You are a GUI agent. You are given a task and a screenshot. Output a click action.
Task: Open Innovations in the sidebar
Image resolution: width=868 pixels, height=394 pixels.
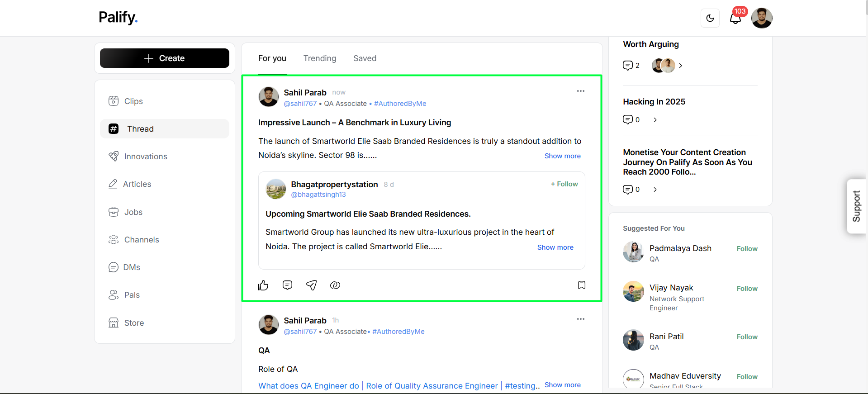pyautogui.click(x=165, y=157)
